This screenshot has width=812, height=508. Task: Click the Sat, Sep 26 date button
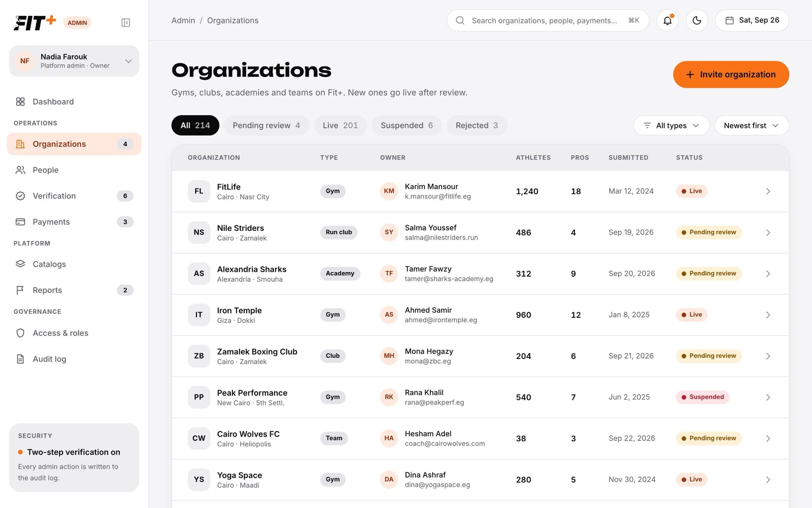point(752,20)
